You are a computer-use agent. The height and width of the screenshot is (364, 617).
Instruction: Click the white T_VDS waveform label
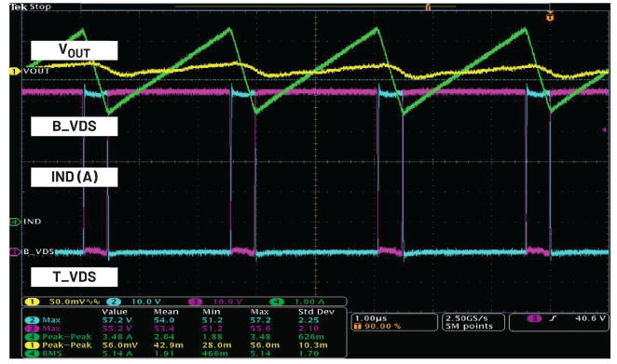point(75,277)
